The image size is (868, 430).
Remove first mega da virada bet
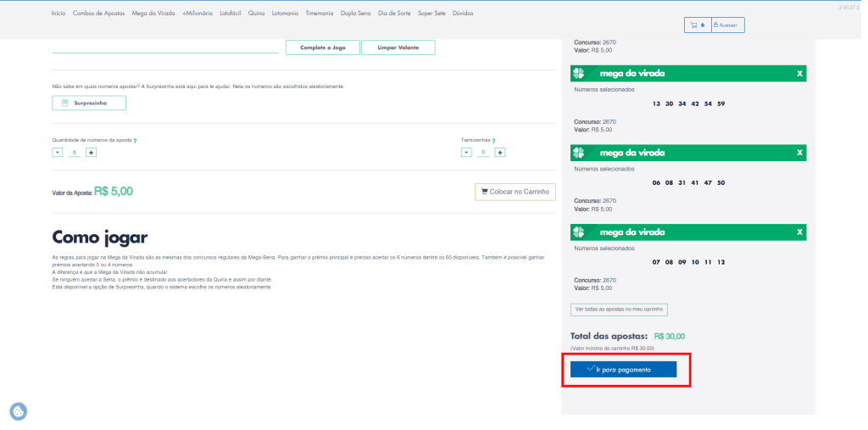(799, 74)
